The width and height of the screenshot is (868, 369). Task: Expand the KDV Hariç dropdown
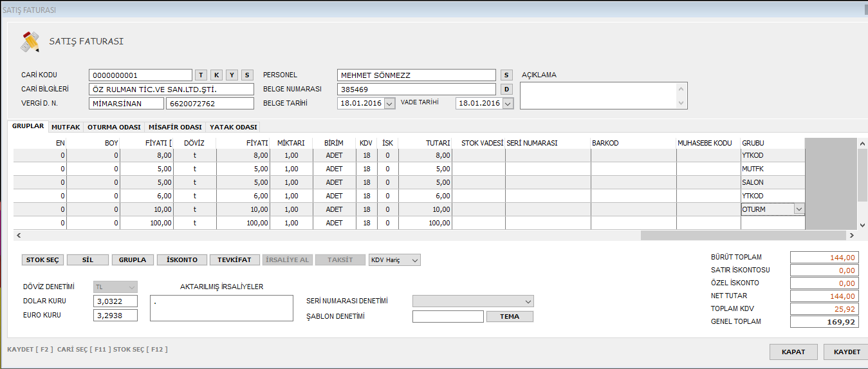[x=414, y=260]
